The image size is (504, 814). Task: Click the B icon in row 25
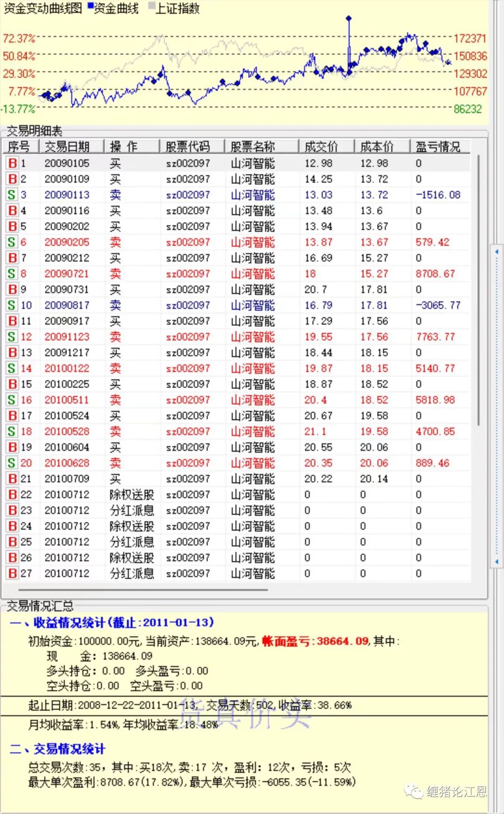point(13,542)
